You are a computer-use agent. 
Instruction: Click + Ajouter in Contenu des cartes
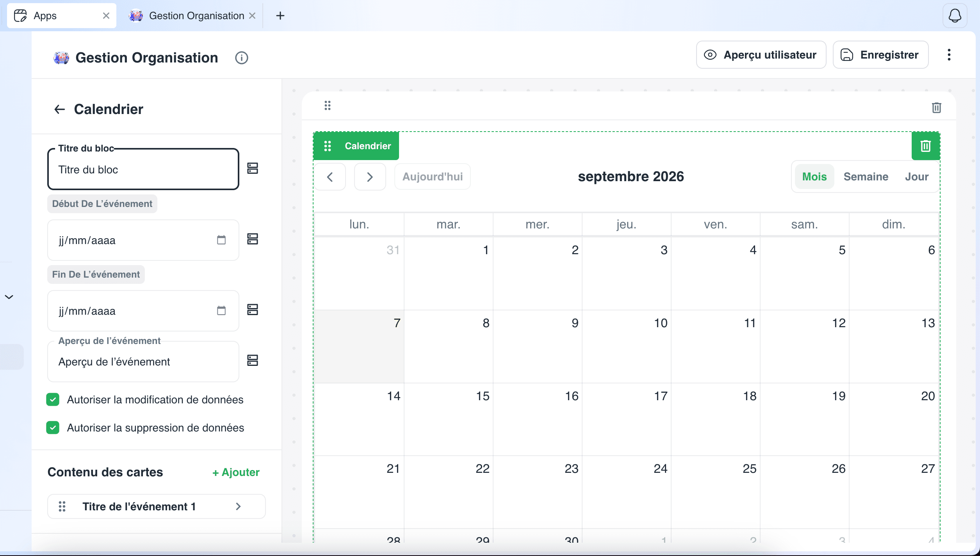[236, 472]
